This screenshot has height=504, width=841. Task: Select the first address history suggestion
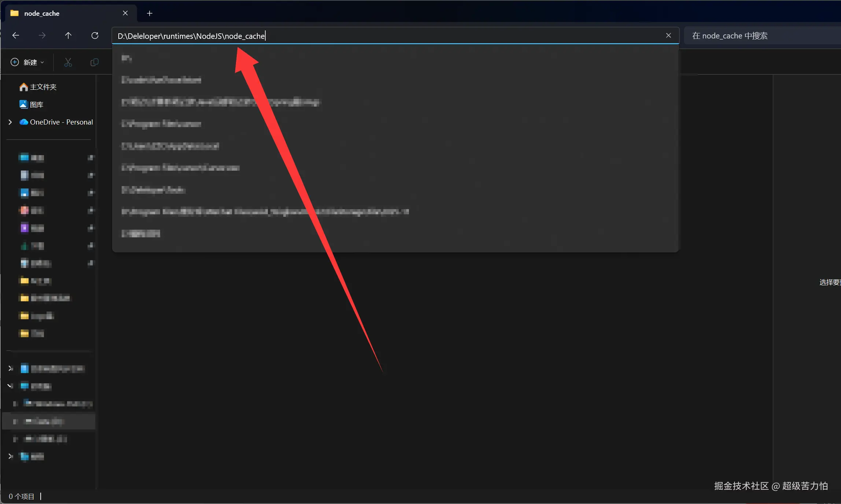click(x=127, y=58)
